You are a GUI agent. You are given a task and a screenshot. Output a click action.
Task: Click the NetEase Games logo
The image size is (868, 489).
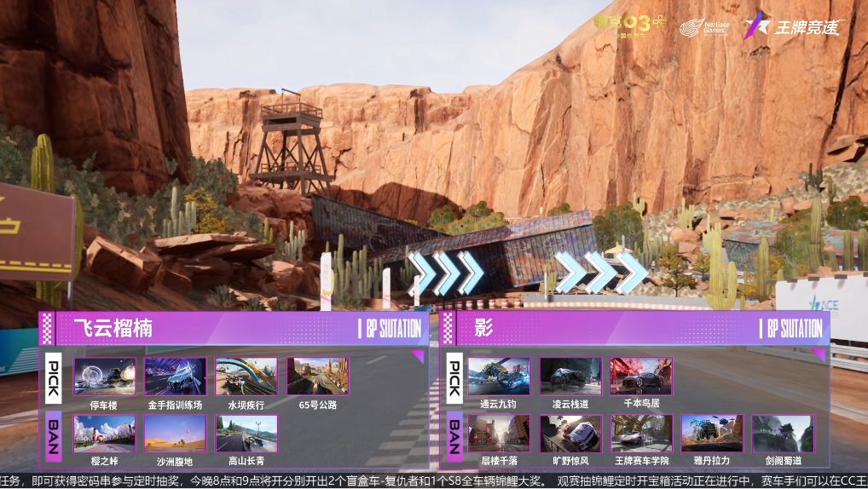(704, 26)
